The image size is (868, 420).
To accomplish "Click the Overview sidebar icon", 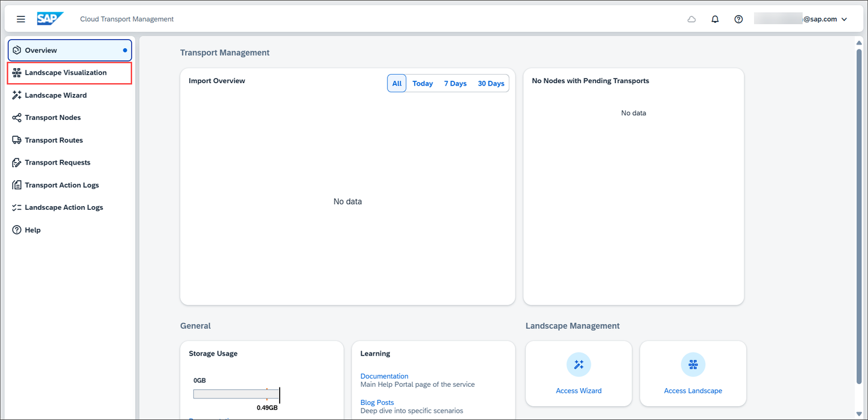I will [17, 50].
